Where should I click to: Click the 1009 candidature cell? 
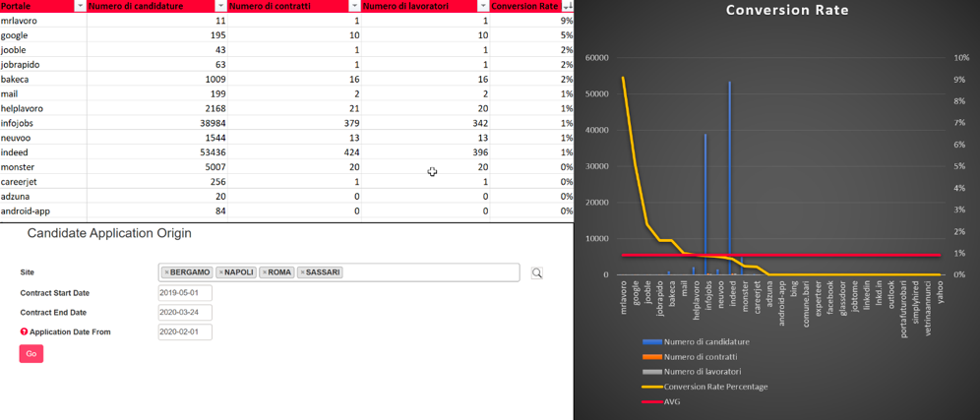click(x=157, y=80)
